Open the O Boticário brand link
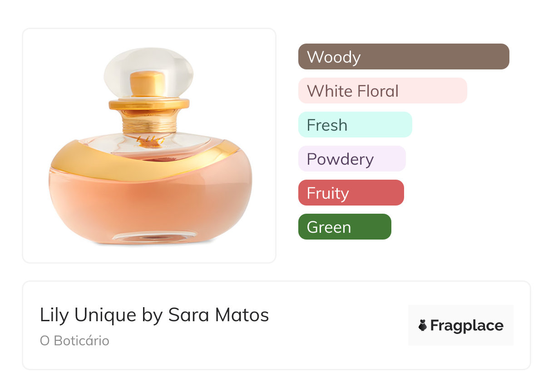The width and height of the screenshot is (553, 392). coord(74,341)
